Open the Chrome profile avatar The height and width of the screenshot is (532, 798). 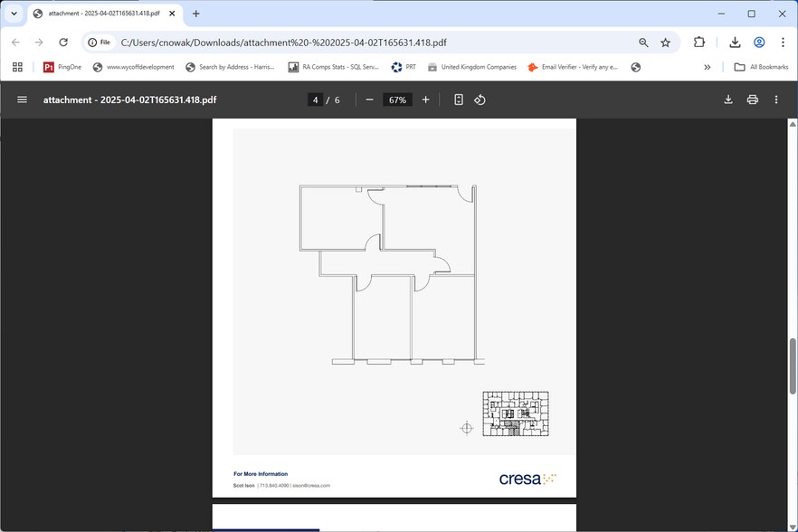[x=758, y=42]
